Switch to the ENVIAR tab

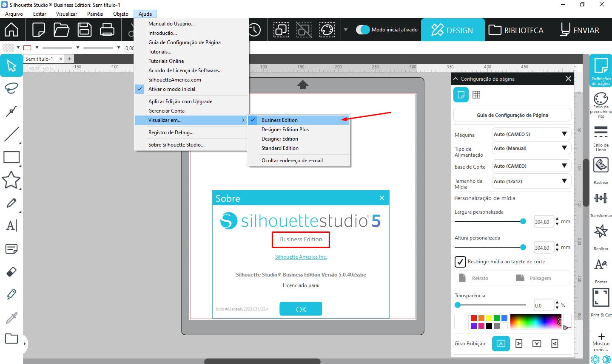580,30
